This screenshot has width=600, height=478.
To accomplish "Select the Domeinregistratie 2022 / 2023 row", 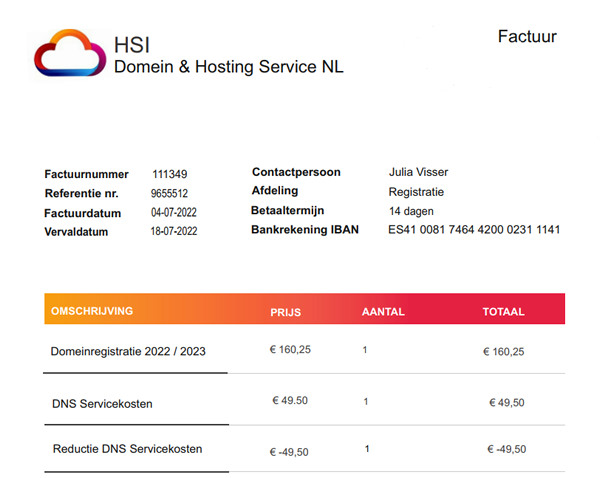I will (x=128, y=351).
